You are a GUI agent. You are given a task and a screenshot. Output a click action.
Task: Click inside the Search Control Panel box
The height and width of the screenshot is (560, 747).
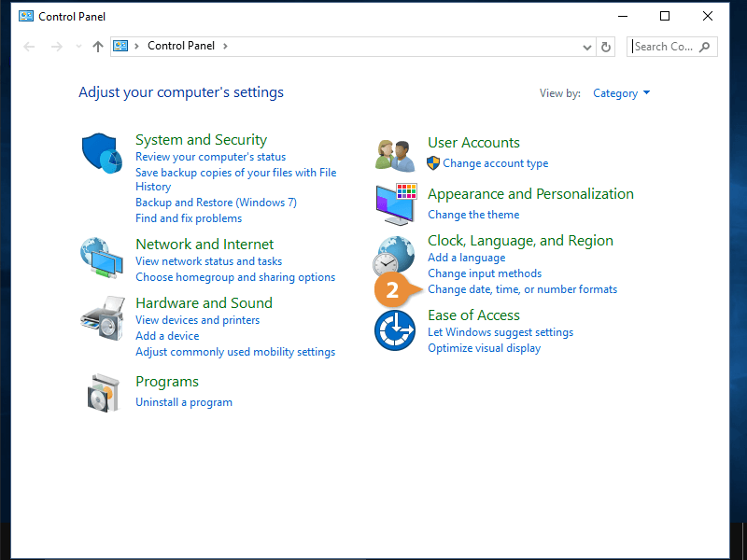[x=663, y=47]
